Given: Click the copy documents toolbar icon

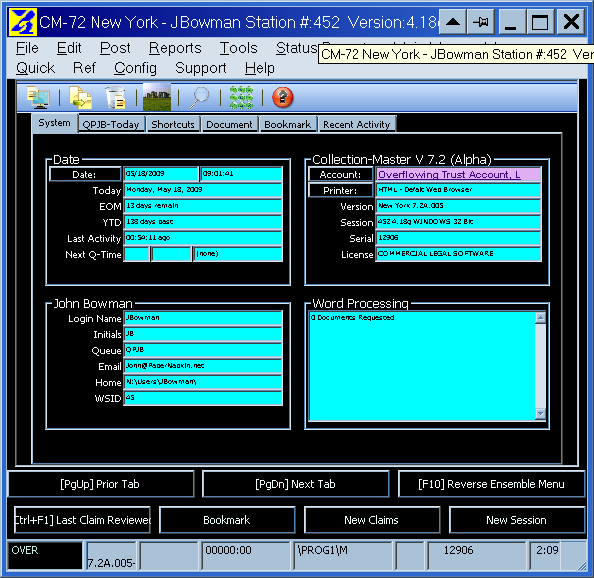Looking at the screenshot, I should [x=80, y=97].
